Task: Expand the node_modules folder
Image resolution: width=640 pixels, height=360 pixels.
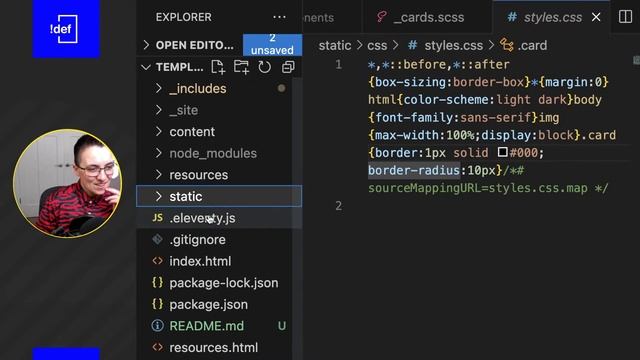Action: (x=158, y=153)
